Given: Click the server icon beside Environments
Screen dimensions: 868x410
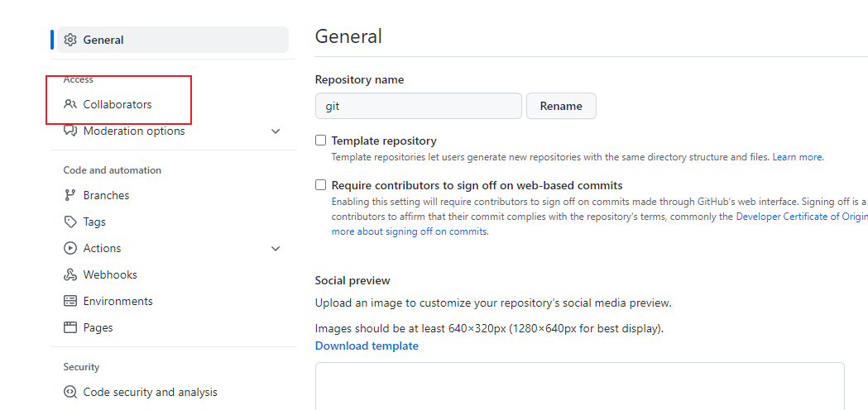Looking at the screenshot, I should click(70, 301).
